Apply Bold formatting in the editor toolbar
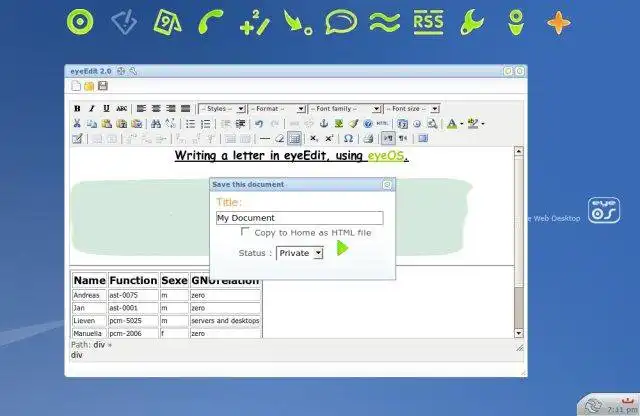The height and width of the screenshot is (416, 640). (77, 109)
